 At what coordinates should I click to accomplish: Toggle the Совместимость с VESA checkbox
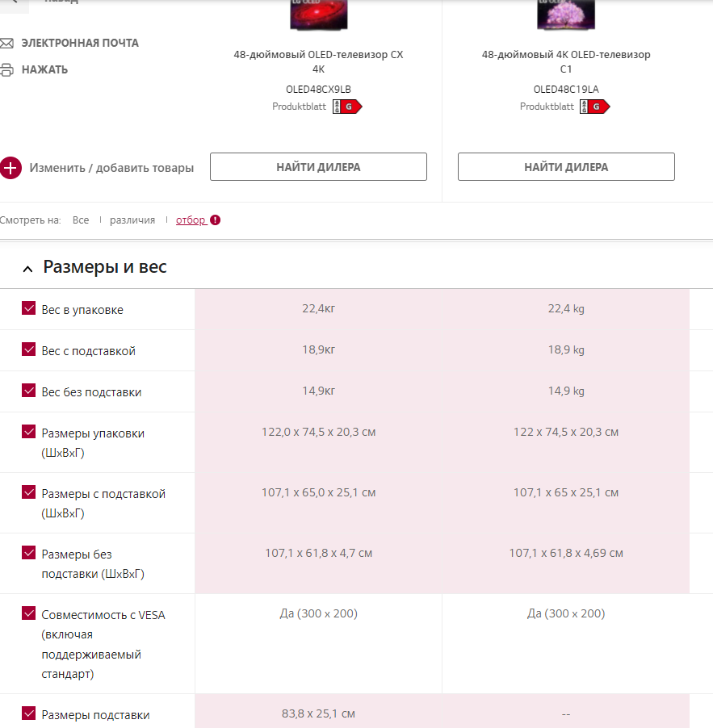[x=29, y=613]
